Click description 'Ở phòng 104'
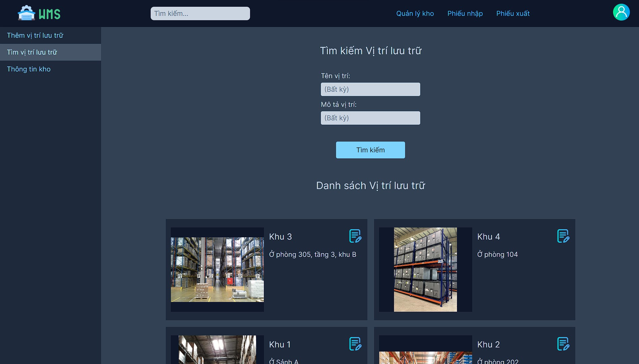This screenshot has height=364, width=639. (x=497, y=254)
